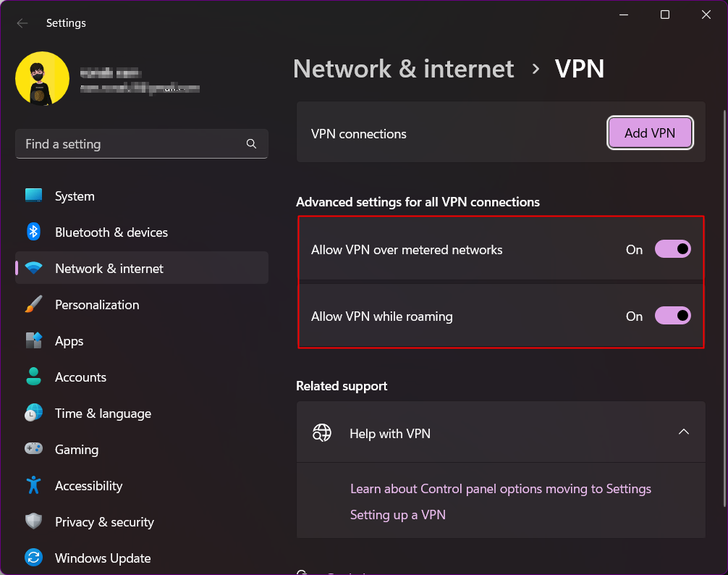The image size is (728, 575).
Task: Click the back arrow in title bar
Action: coord(22,23)
